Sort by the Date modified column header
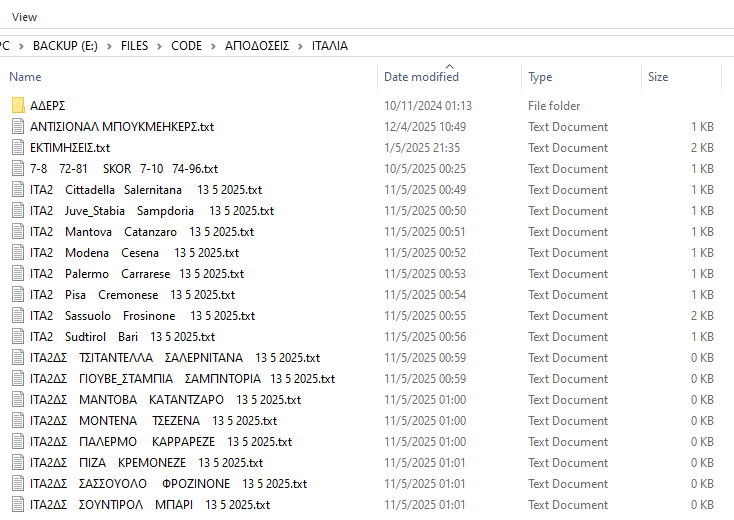Screen dimensions: 734x520 coord(421,77)
